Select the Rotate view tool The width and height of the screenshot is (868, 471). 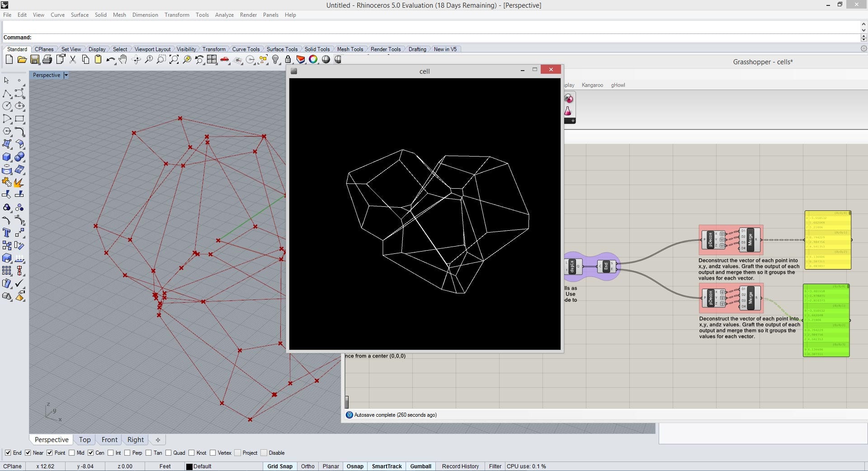137,59
